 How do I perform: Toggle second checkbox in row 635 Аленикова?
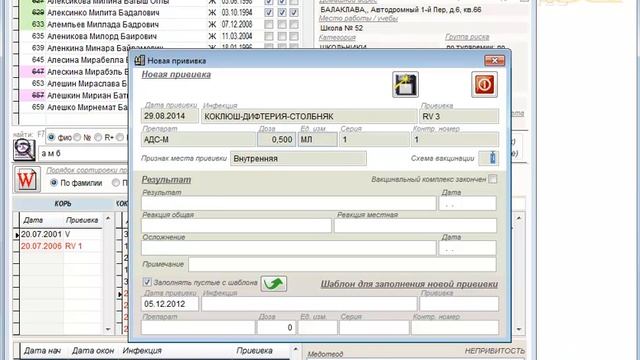[x=282, y=36]
